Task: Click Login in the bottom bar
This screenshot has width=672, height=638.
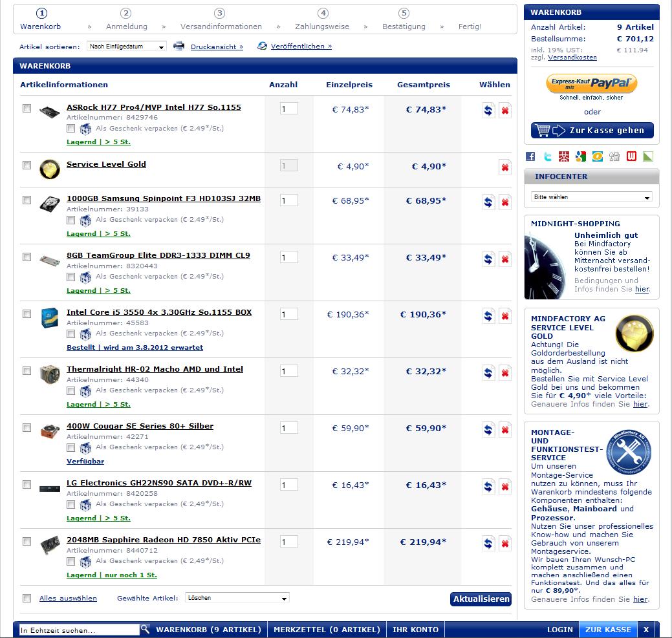Action: (559, 630)
